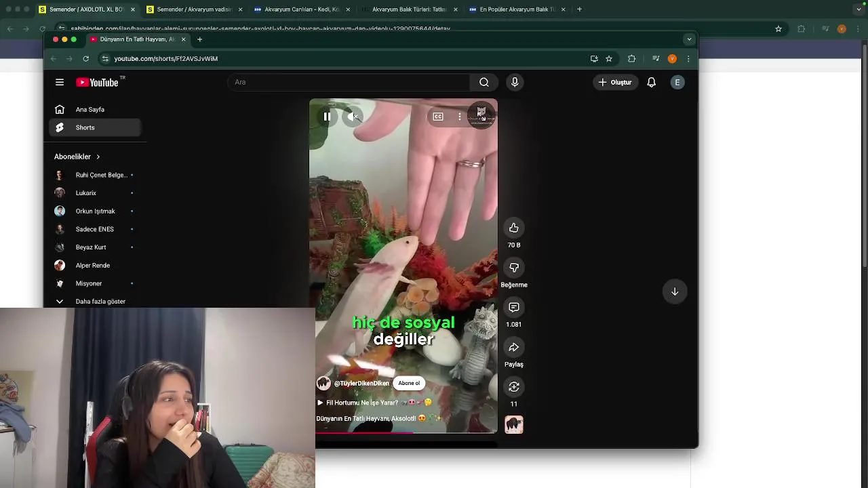The height and width of the screenshot is (488, 868).
Task: Open the remix icon above 11
Action: point(514,387)
